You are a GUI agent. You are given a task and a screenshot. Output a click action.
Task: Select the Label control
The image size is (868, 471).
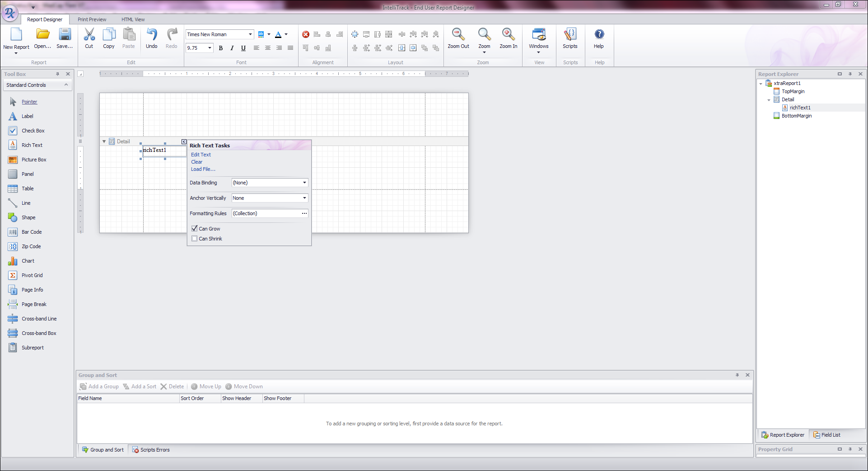[27, 116]
